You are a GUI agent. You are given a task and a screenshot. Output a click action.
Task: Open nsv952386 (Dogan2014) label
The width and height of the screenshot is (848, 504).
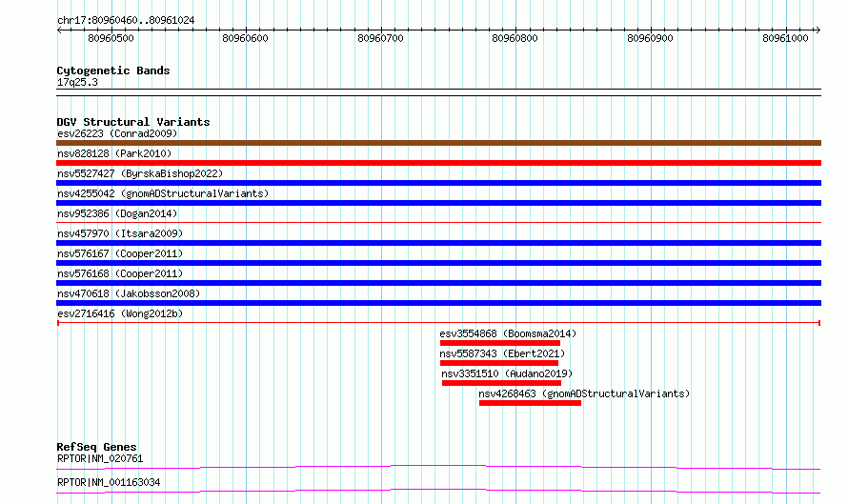[x=117, y=213]
